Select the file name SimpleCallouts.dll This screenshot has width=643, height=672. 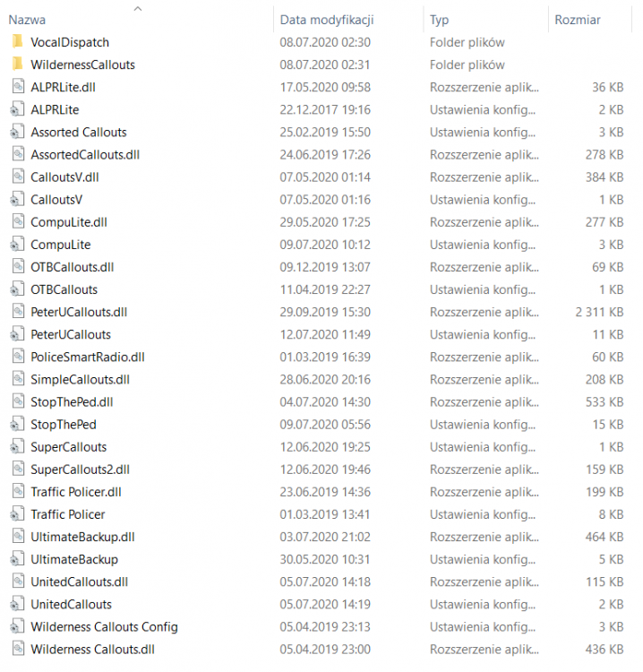pyautogui.click(x=80, y=379)
